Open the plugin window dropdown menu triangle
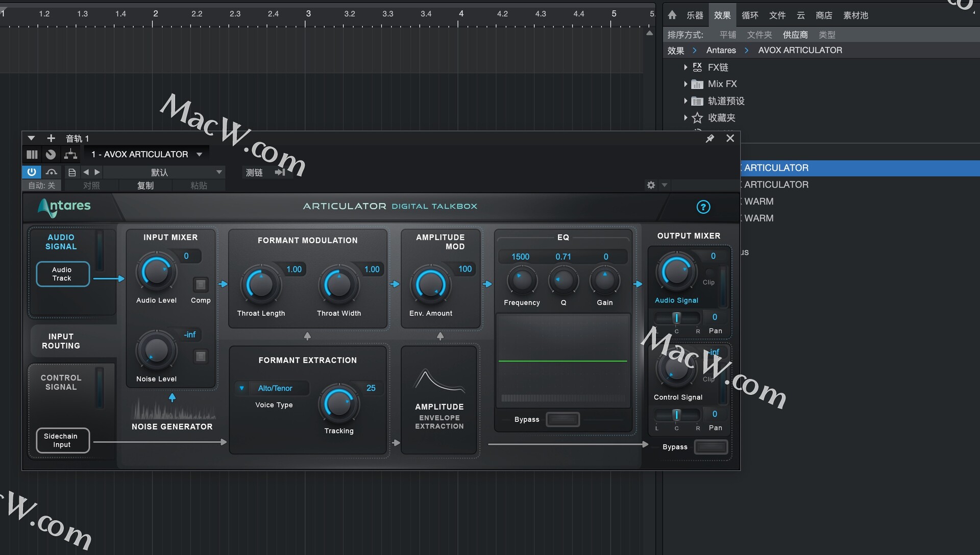The image size is (980, 555). click(31, 138)
